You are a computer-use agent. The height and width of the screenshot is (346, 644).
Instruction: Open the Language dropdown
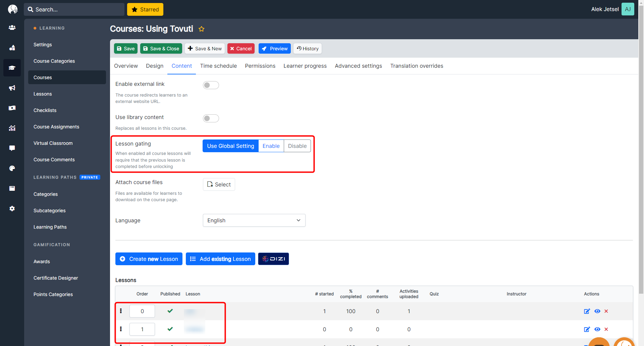coord(254,220)
